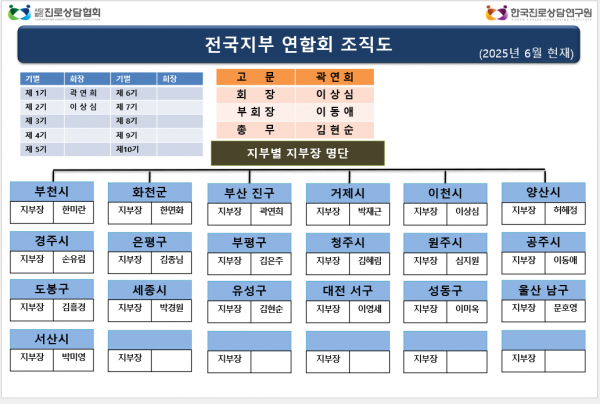600x404 pixels.
Task: Select the name '허혜정' under 양산시
Action: pyautogui.click(x=566, y=210)
